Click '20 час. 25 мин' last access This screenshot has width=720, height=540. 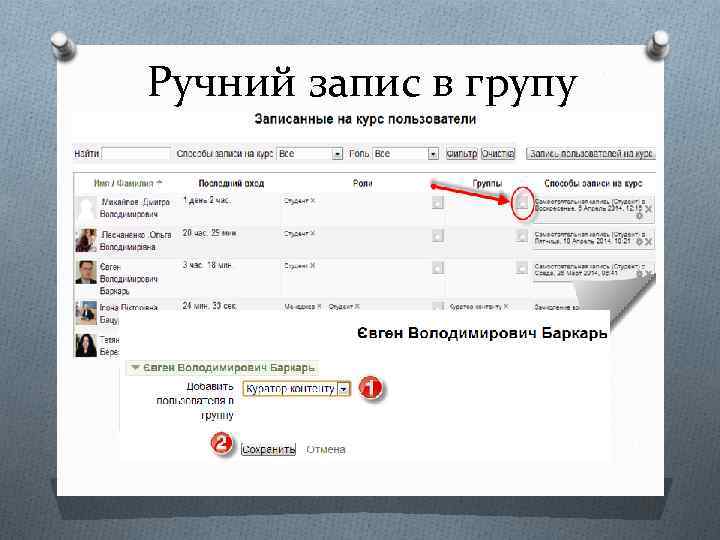click(x=209, y=233)
